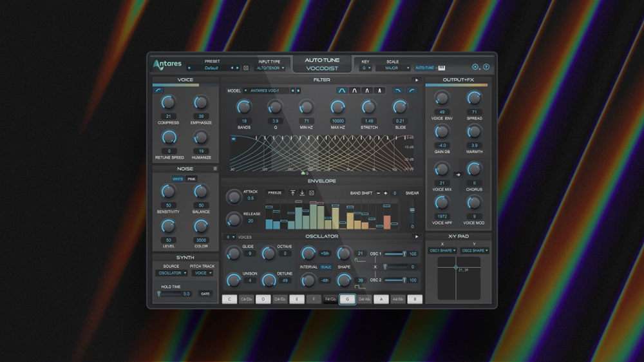Click the B note key

point(415,299)
